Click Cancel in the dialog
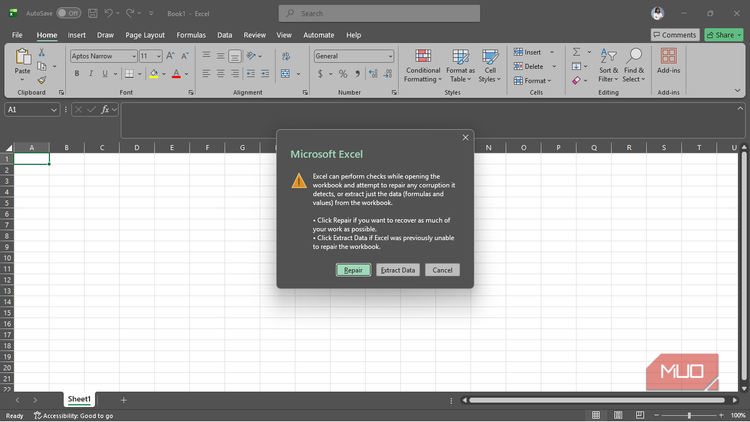This screenshot has height=422, width=750. coord(442,270)
